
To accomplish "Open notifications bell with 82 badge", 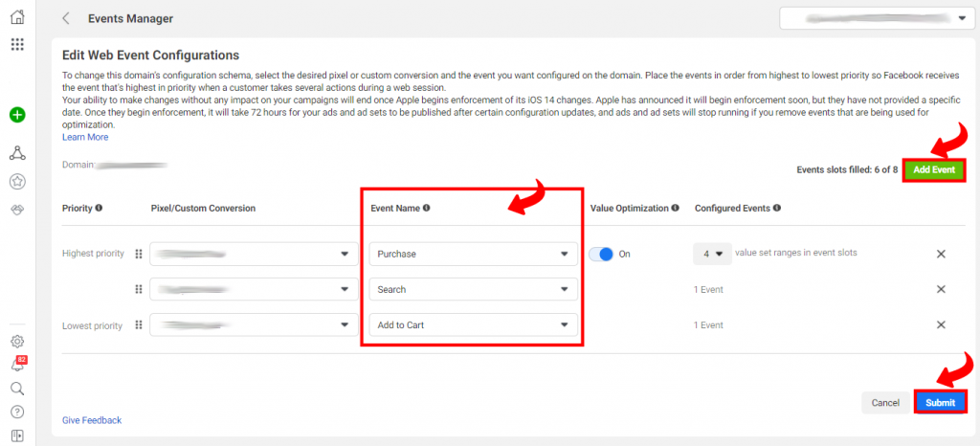I will point(18,365).
